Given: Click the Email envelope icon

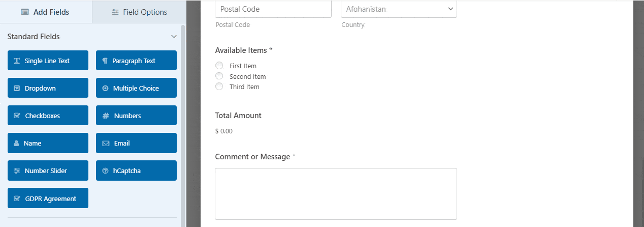Looking at the screenshot, I should [x=106, y=143].
